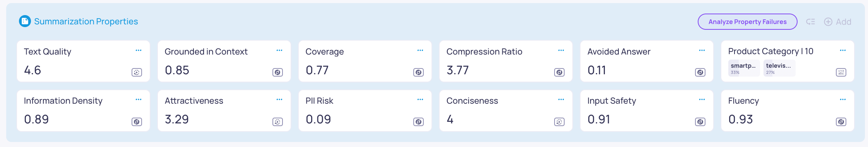868x147 pixels.
Task: Click the Compression Ratio property type icon
Action: point(559,72)
